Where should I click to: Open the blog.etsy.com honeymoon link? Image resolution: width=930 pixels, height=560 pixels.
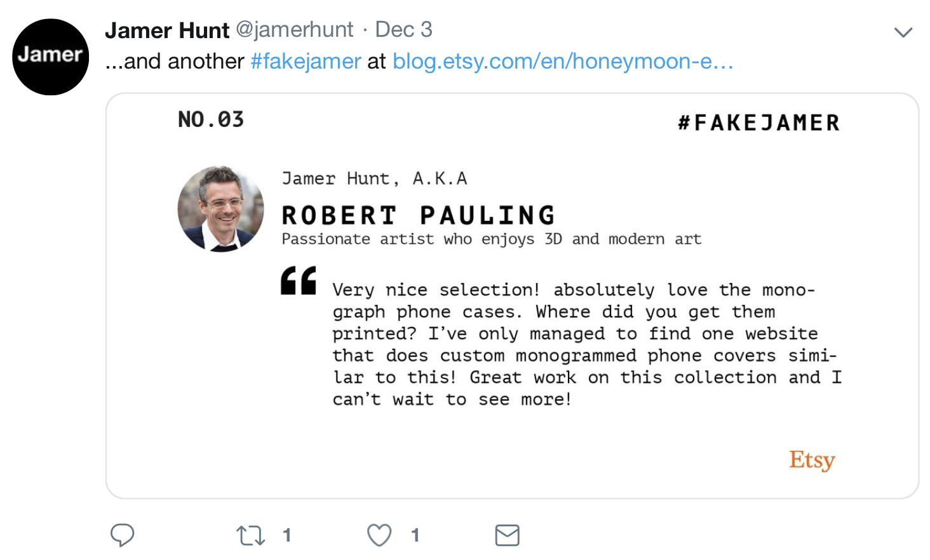point(563,61)
